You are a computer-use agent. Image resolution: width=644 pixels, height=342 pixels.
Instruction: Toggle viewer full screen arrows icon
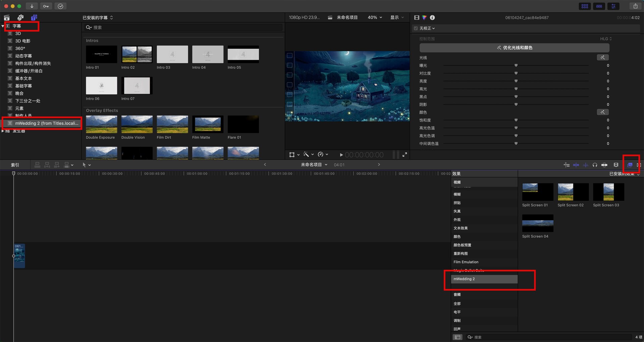[405, 155]
